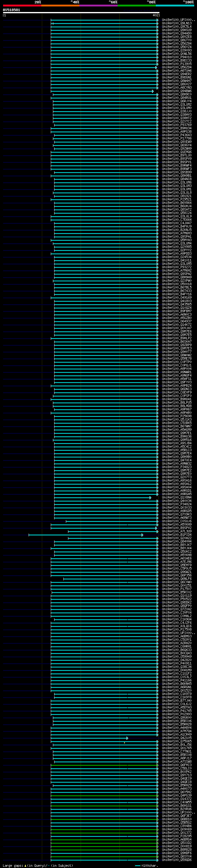The width and height of the screenshot is (197, 868).
Task: Click the green alignment bar for UniRef100_Q6SYX4
Action: [x=104, y=857]
